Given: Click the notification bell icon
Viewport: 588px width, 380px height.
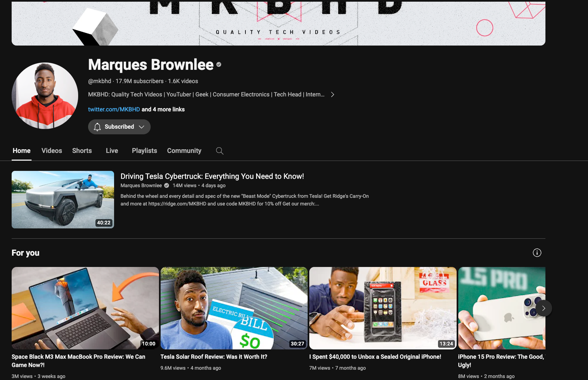Looking at the screenshot, I should [x=97, y=127].
